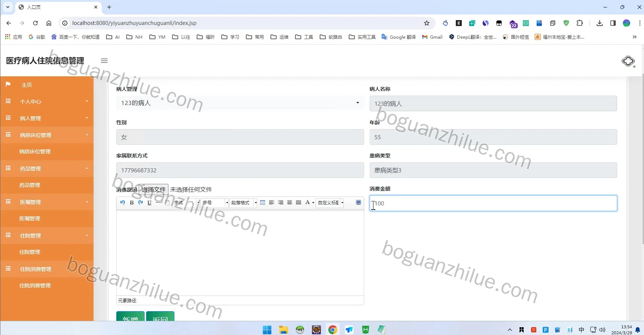Click the 新增 submit button
The height and width of the screenshot is (335, 644).
click(130, 316)
